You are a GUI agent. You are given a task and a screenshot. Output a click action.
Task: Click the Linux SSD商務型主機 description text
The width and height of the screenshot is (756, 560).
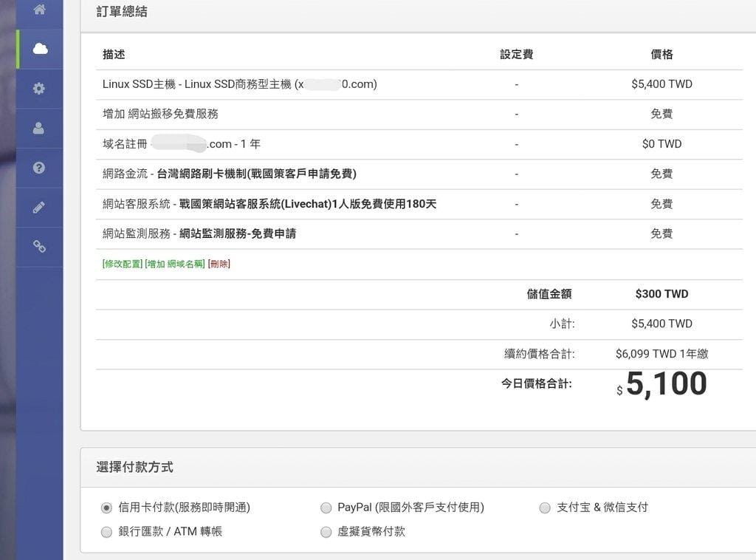(x=240, y=84)
